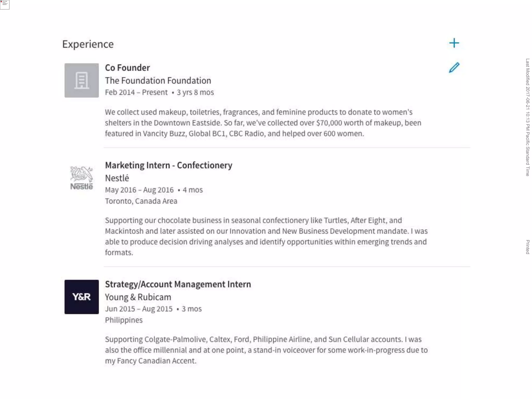Image resolution: width=532 pixels, height=399 pixels.
Task: Open the Co Founder position title
Action: [127, 68]
